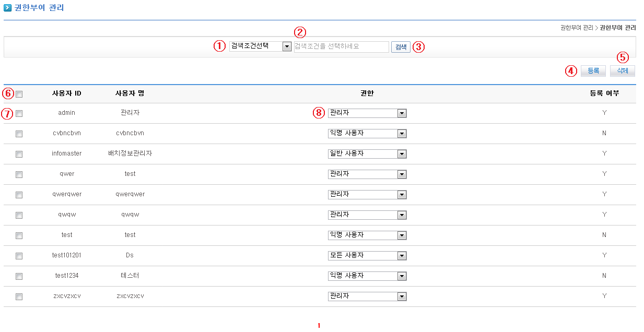Click the search keyword input field
This screenshot has height=332, width=644.
coord(341,47)
